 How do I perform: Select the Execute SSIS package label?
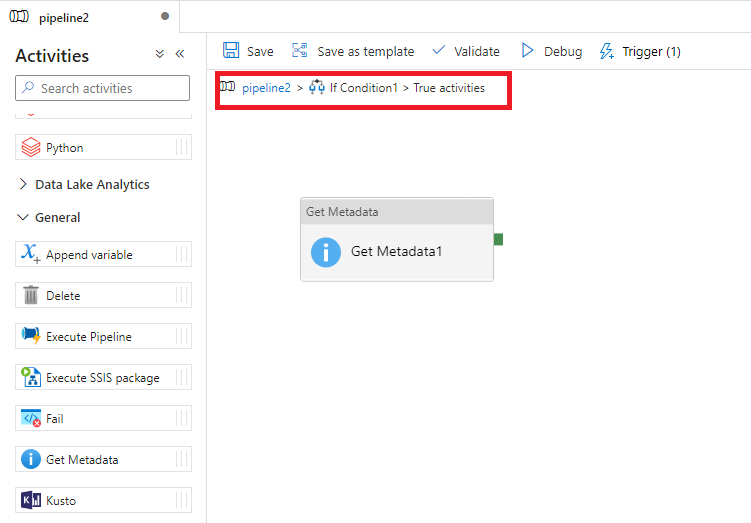click(102, 378)
